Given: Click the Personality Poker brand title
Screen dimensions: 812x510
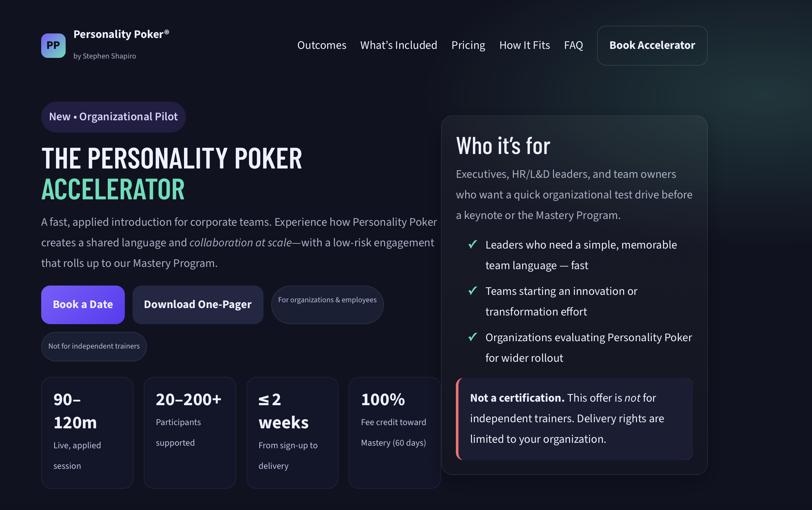Looking at the screenshot, I should 121,34.
